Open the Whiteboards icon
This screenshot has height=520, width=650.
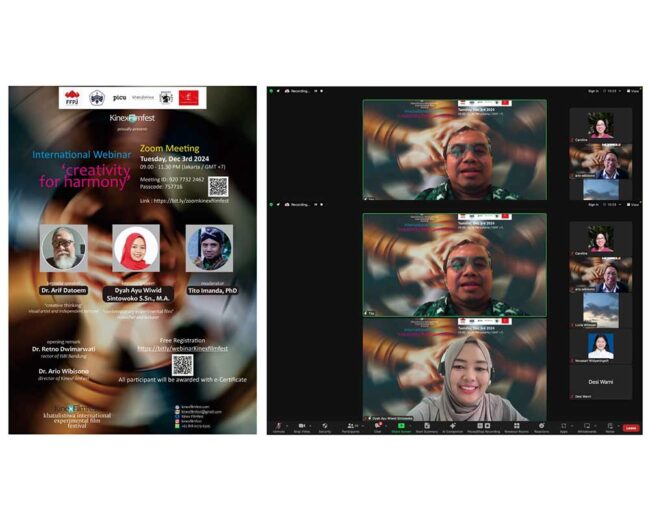point(586,425)
